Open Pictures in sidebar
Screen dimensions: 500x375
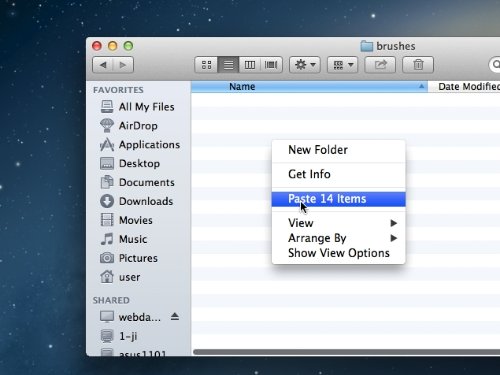pyautogui.click(x=138, y=258)
